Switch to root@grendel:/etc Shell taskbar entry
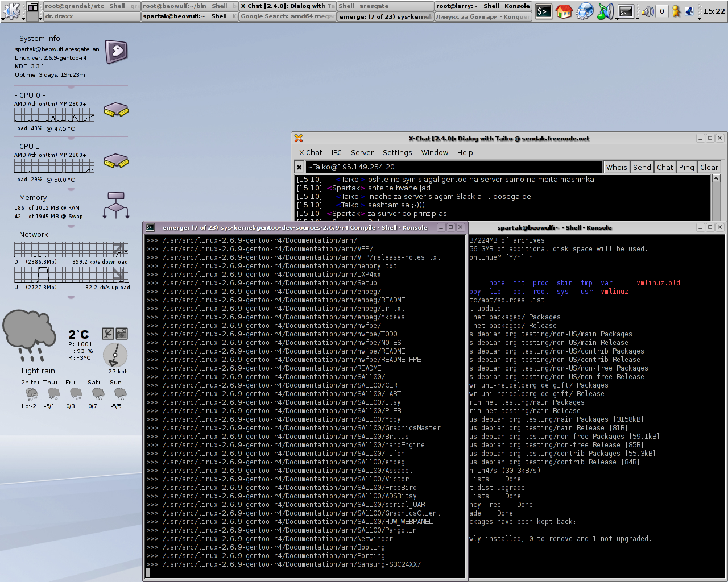Viewport: 728px width, 582px height. pos(91,6)
